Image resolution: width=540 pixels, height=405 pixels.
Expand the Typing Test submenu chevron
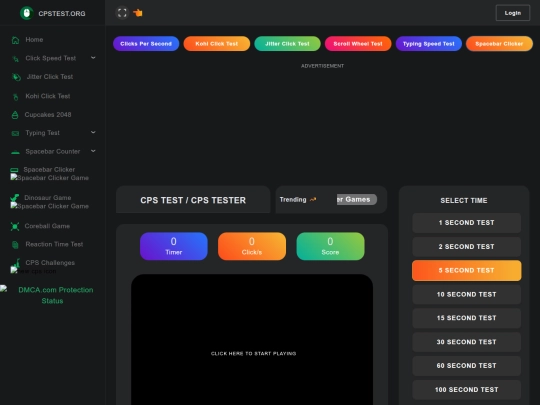pyautogui.click(x=93, y=132)
